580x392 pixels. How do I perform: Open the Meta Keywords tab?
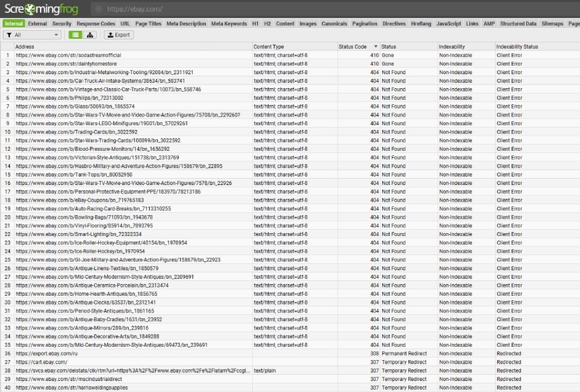[x=229, y=24]
